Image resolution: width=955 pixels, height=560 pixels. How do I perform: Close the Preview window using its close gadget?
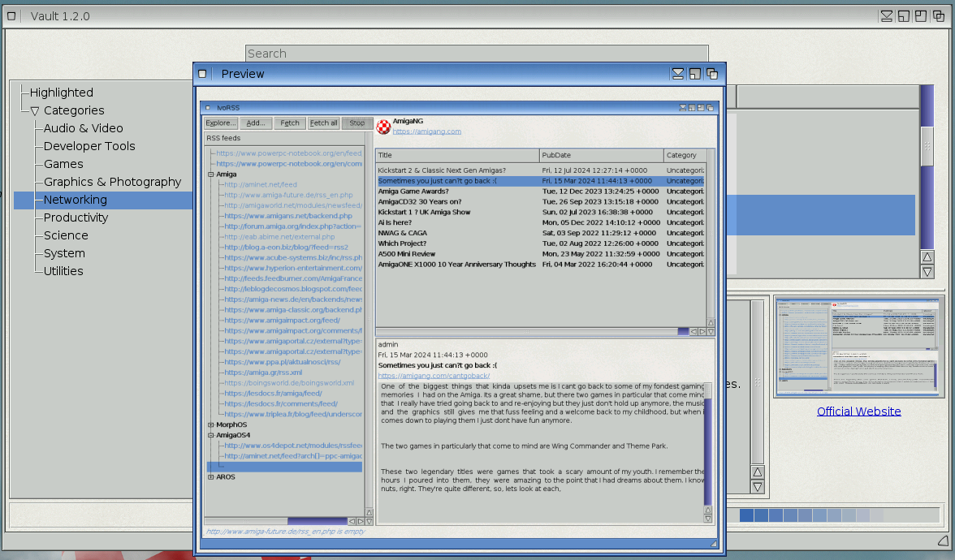203,74
